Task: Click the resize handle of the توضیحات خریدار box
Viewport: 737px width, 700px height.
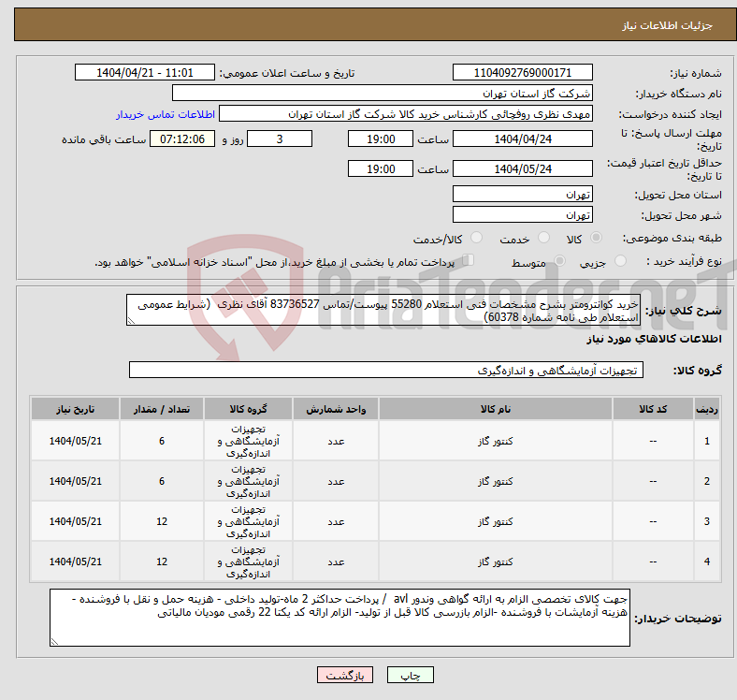Action: click(x=54, y=641)
